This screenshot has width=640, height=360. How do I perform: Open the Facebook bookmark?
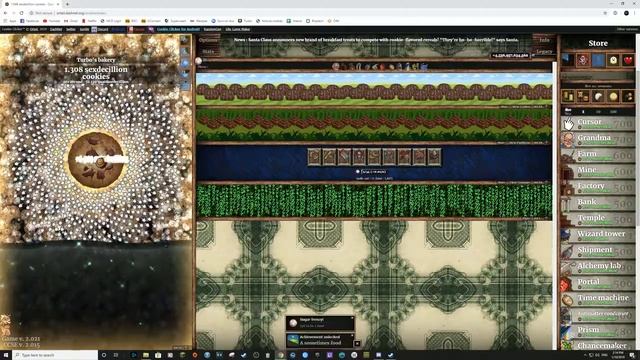tap(30, 21)
